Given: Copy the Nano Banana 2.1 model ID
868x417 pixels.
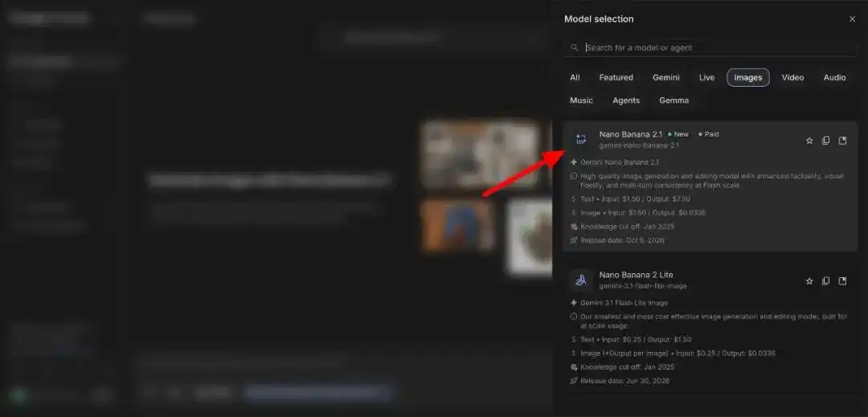Looking at the screenshot, I should (825, 141).
